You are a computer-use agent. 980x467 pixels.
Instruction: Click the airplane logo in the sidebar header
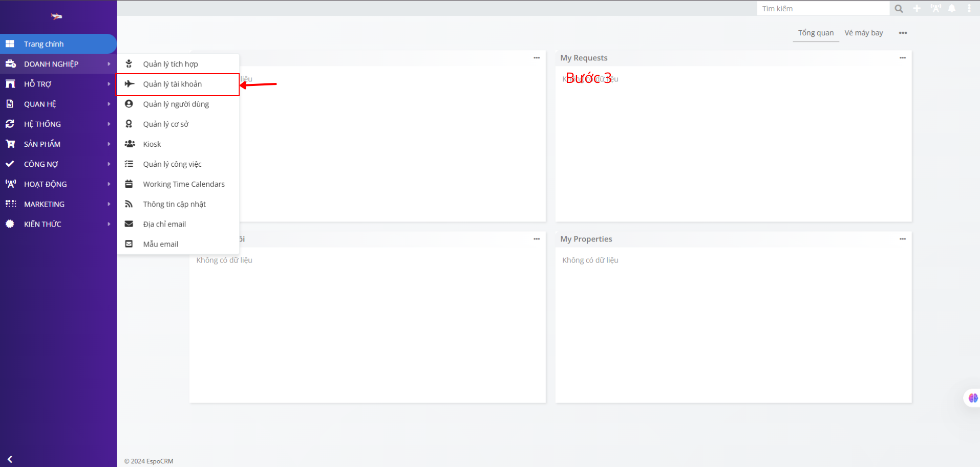point(56,16)
